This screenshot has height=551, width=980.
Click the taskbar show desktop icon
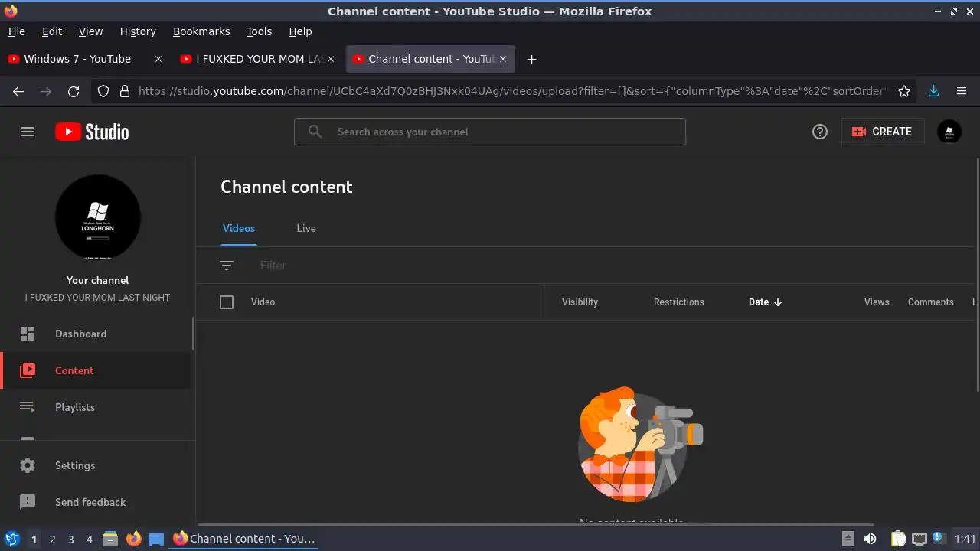[x=156, y=539]
